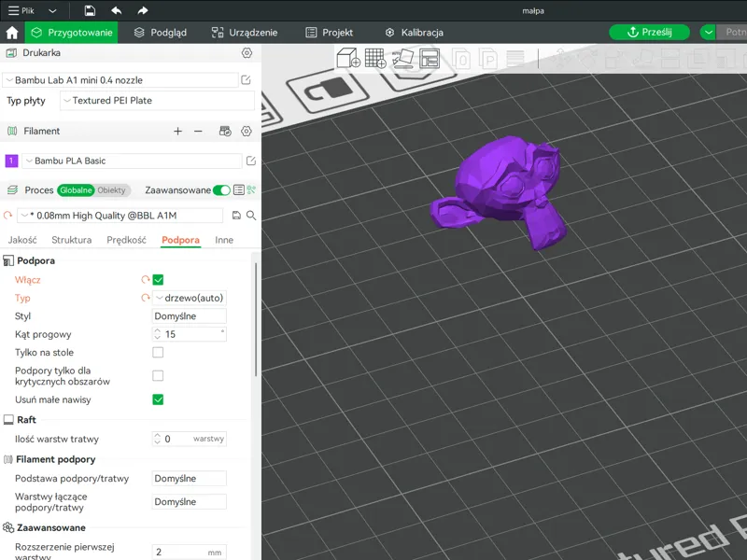Add a filament with the plus icon

(x=177, y=131)
